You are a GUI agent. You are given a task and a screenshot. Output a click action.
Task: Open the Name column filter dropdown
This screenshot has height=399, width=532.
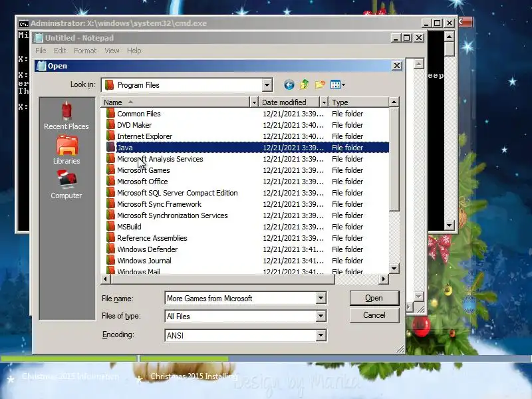(254, 102)
